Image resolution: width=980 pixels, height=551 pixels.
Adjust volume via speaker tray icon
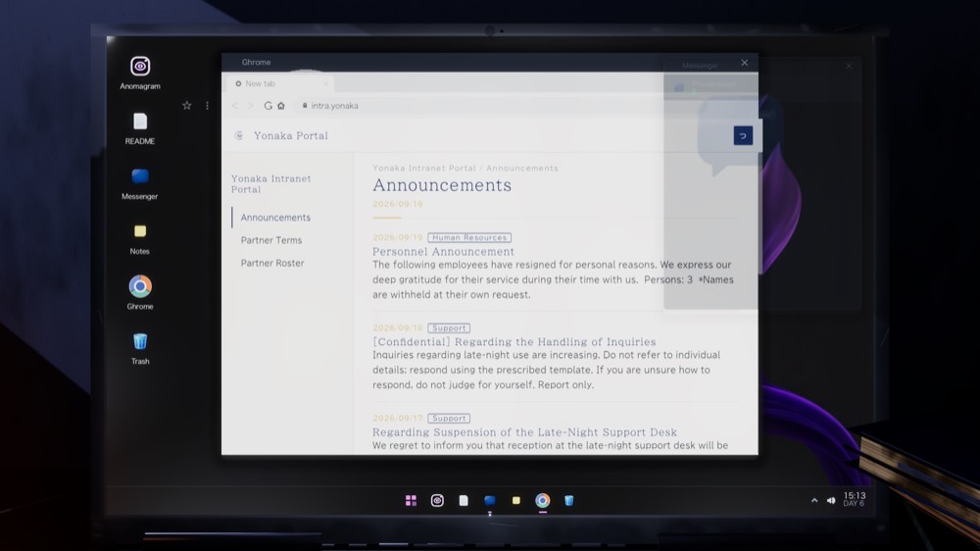(x=831, y=500)
